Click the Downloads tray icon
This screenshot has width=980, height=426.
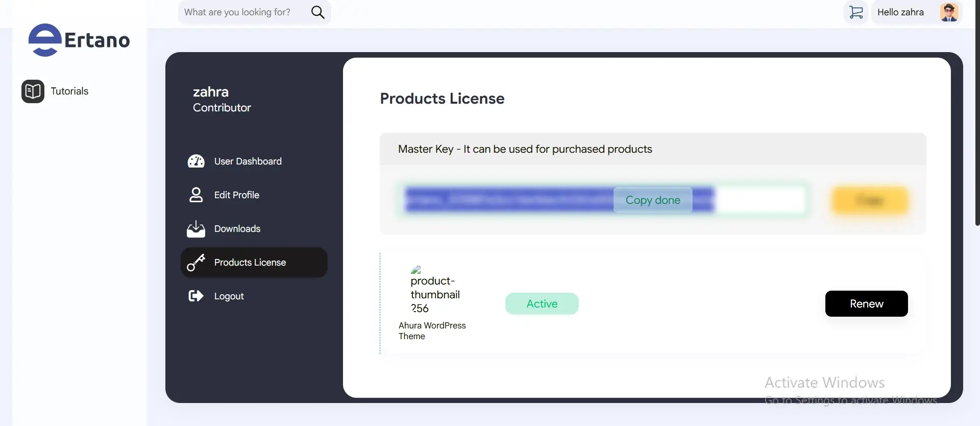tap(196, 229)
